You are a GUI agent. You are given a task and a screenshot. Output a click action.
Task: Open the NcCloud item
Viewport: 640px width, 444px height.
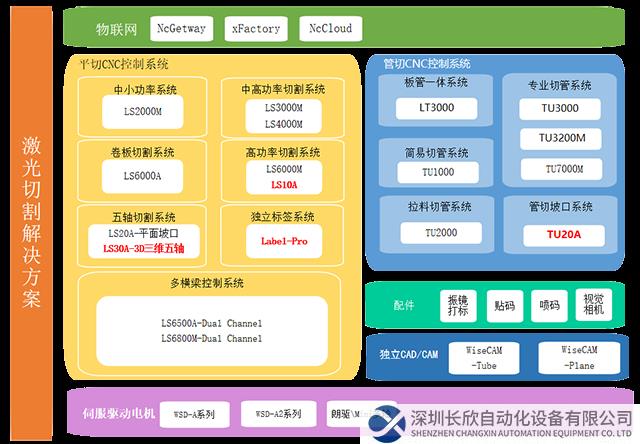[x=330, y=29]
